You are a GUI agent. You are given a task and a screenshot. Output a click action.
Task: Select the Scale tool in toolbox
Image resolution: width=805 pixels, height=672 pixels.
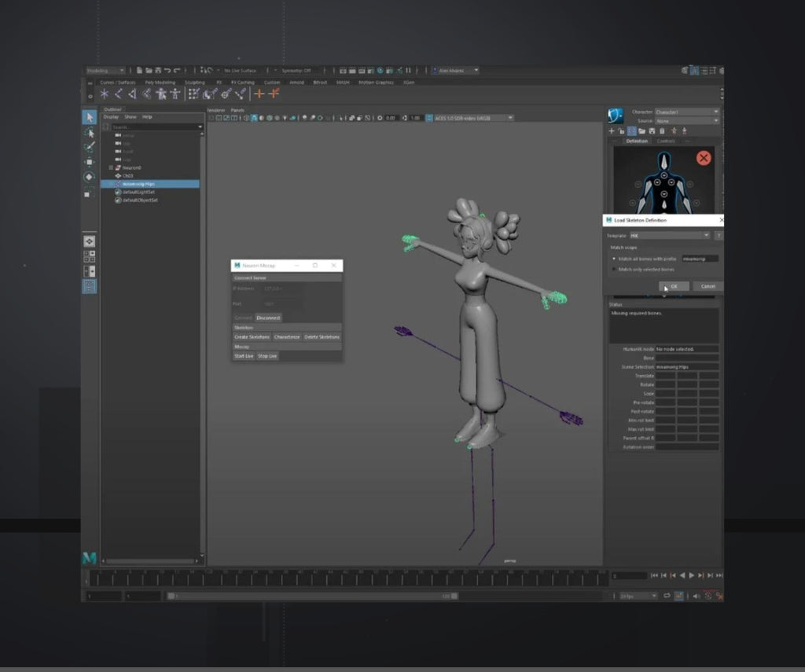tap(90, 193)
